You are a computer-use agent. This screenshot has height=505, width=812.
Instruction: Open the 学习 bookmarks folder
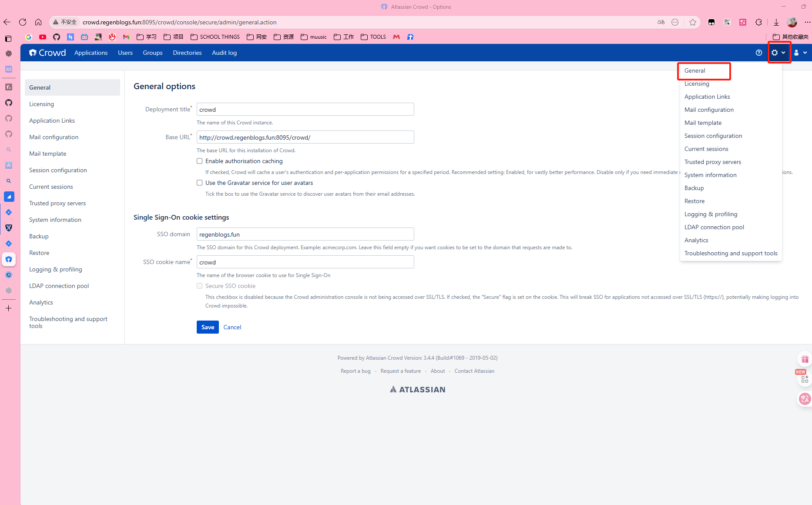click(x=147, y=37)
